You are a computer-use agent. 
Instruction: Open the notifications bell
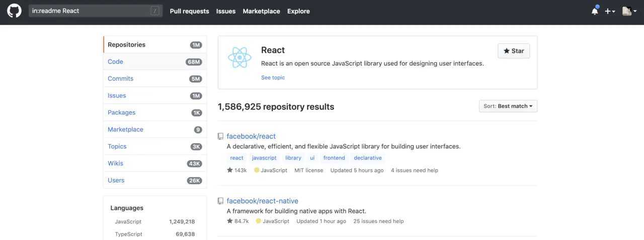[595, 11]
